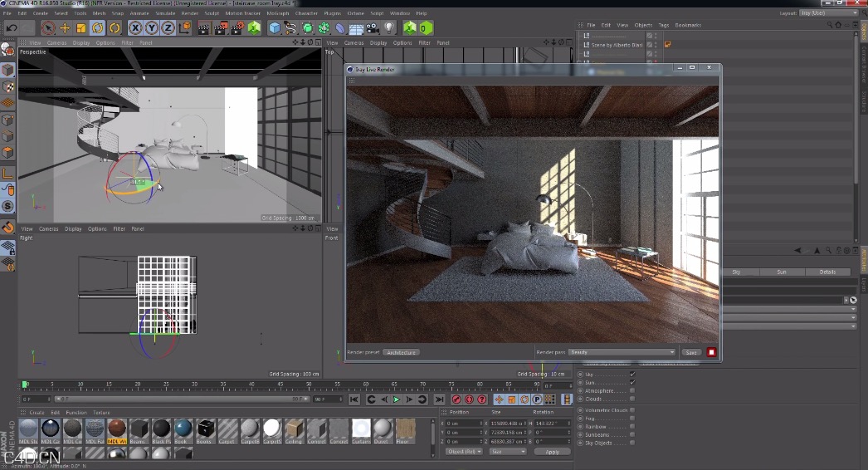Open the Size mode dropdown
Image resolution: width=868 pixels, height=470 pixels.
pos(508,452)
